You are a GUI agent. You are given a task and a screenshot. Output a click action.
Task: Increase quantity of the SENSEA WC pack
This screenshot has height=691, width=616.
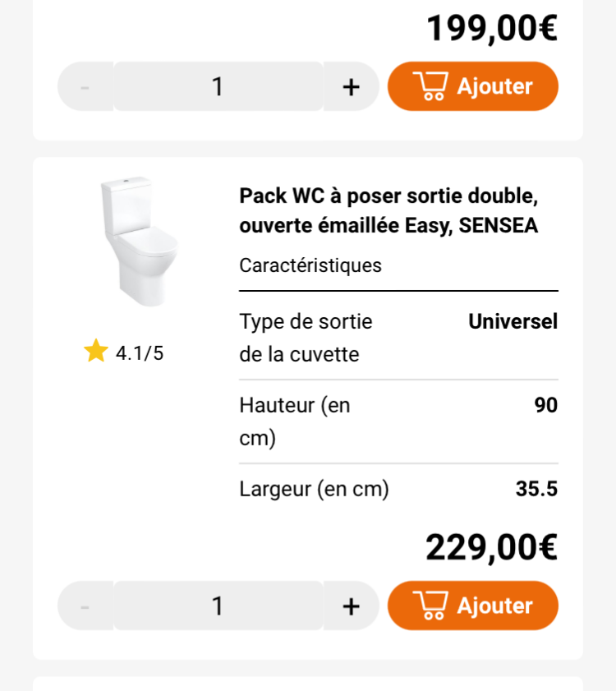coord(351,606)
